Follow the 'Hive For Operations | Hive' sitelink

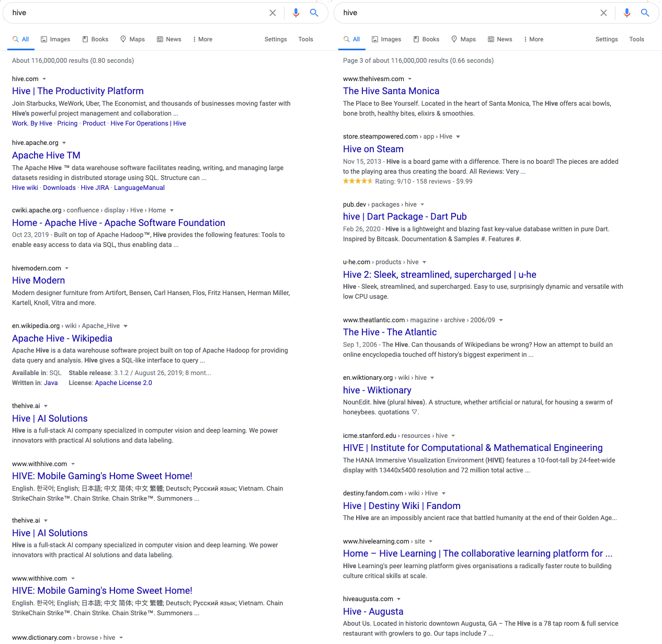[x=149, y=123]
